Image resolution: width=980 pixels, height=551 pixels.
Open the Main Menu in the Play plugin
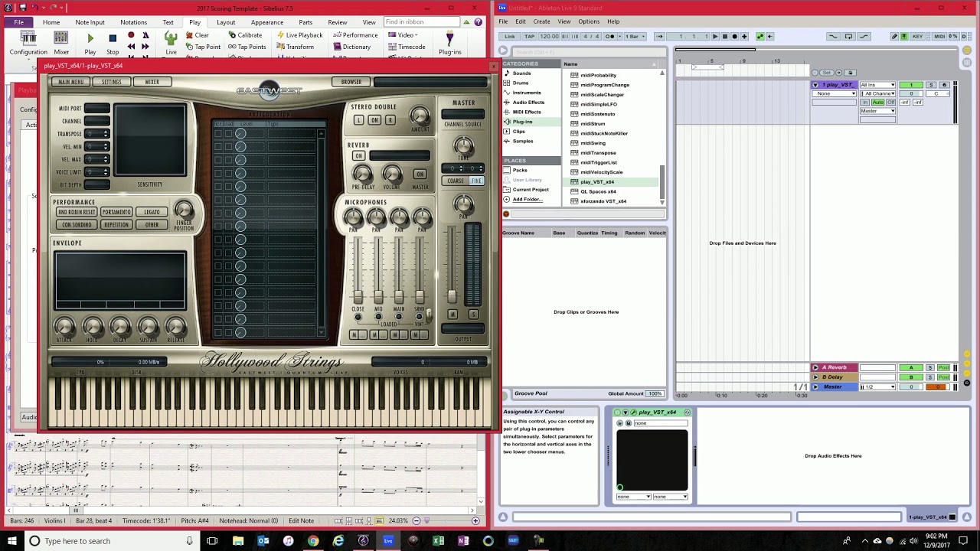tap(71, 82)
